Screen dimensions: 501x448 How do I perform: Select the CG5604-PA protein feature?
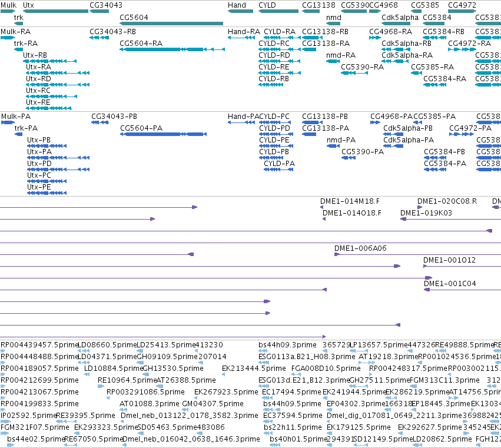pos(163,134)
